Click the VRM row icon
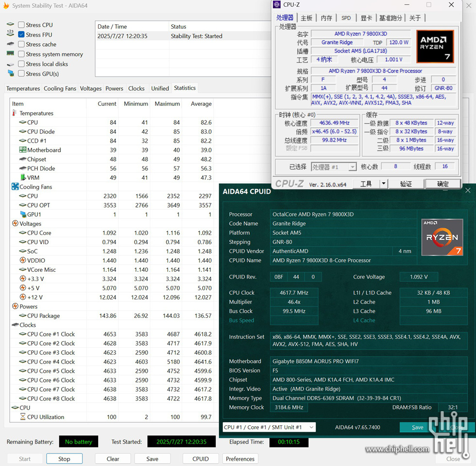 tap(22, 177)
